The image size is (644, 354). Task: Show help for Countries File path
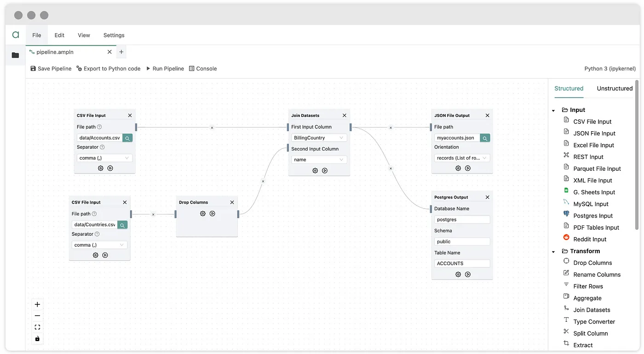[94, 214]
